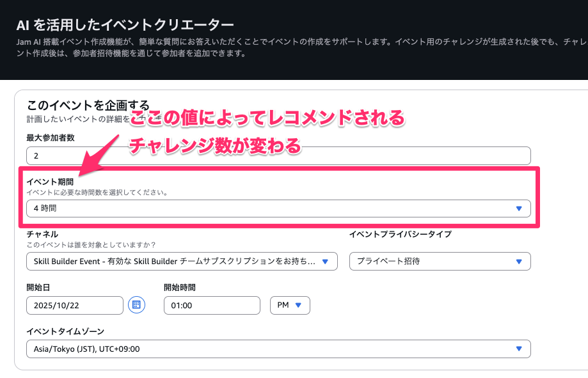Click the イベントタイムゾーン label
588x378 pixels.
tap(65, 331)
